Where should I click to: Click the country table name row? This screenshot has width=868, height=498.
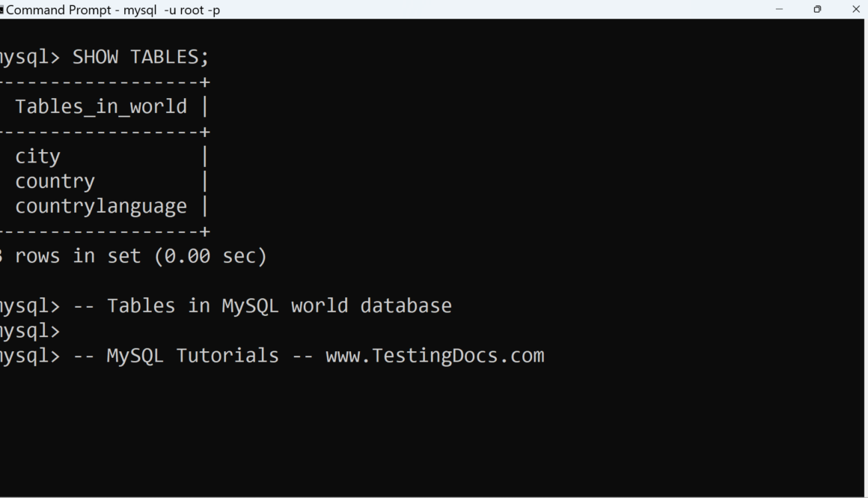click(55, 181)
